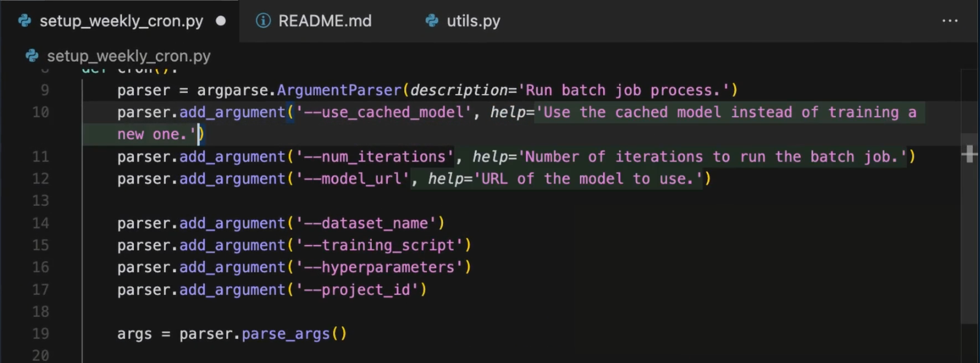Select the setup_weekly_cron.py tab title
980x363 pixels.
click(x=121, y=21)
